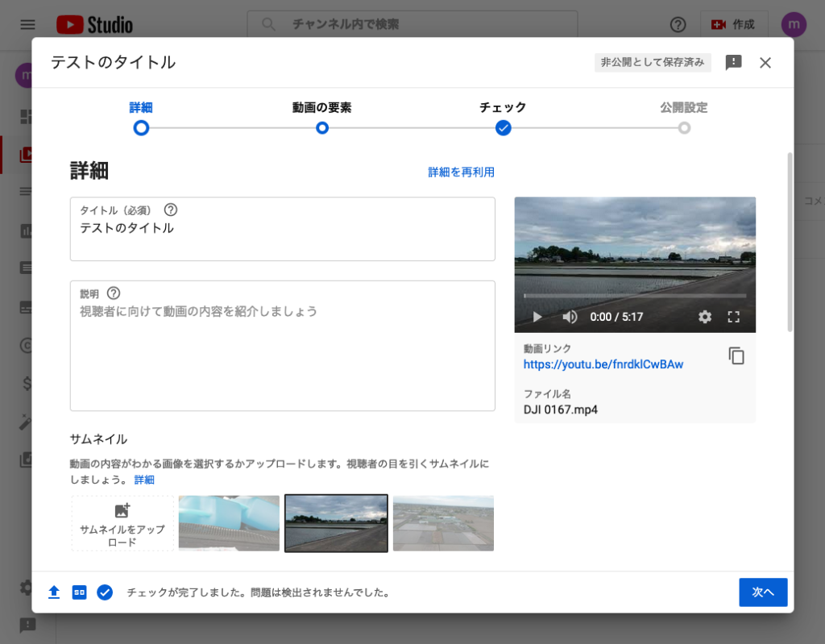
Task: Click the 次へ button
Action: pyautogui.click(x=762, y=592)
